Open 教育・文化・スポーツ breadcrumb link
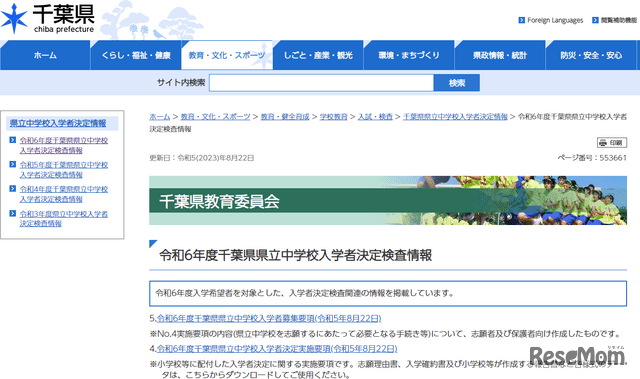 point(216,117)
